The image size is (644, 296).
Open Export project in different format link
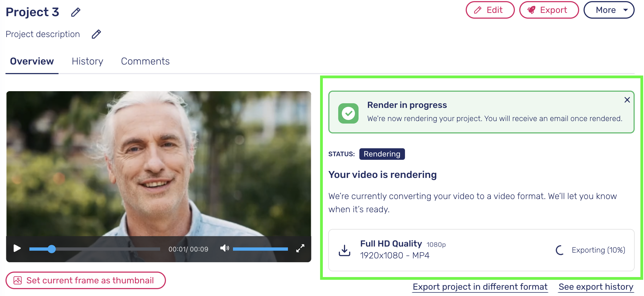480,287
